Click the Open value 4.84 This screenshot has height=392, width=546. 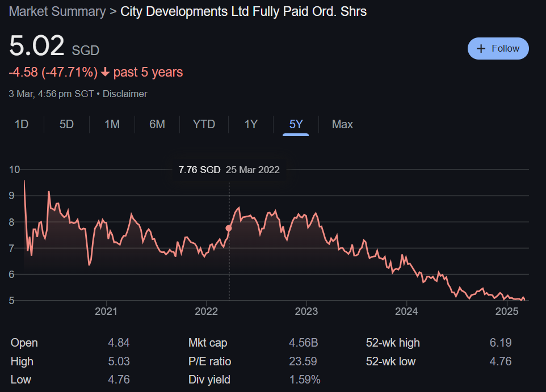119,343
